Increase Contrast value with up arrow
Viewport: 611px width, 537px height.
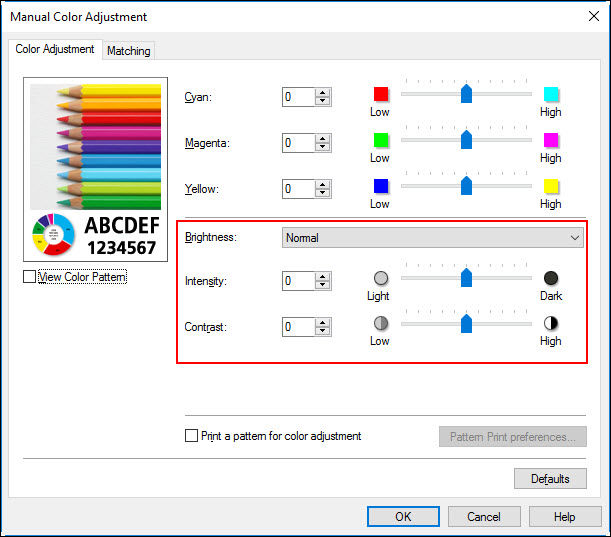(322, 323)
